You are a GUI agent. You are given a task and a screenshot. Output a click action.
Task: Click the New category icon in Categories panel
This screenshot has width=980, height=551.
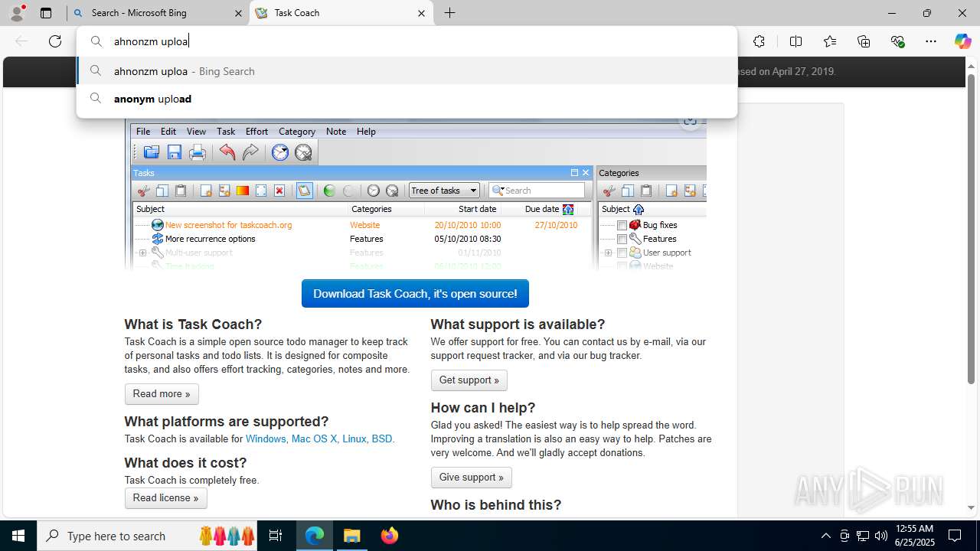[x=671, y=191]
